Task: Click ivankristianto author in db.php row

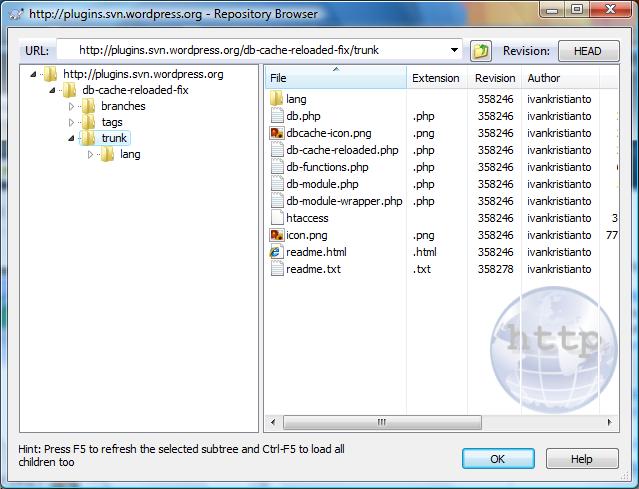Action: click(559, 116)
